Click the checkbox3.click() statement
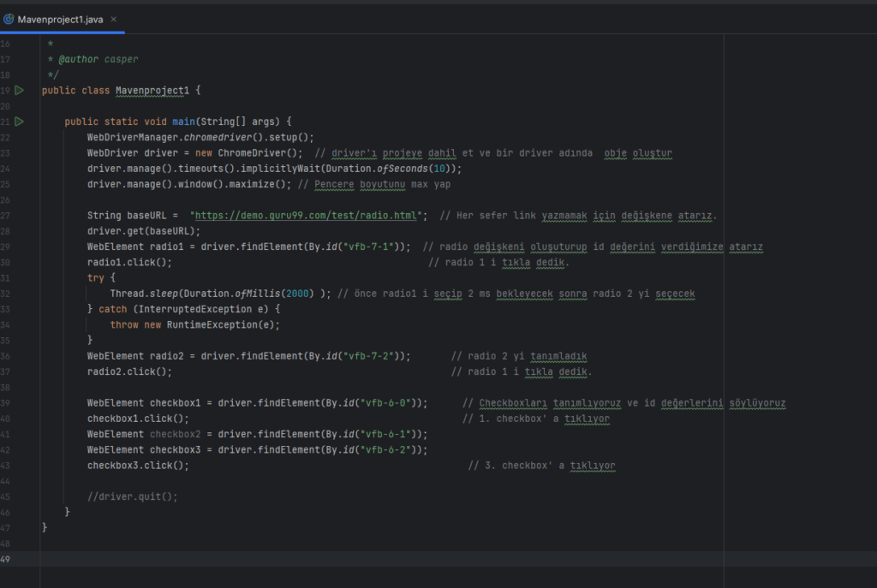The height and width of the screenshot is (588, 877). tap(137, 466)
